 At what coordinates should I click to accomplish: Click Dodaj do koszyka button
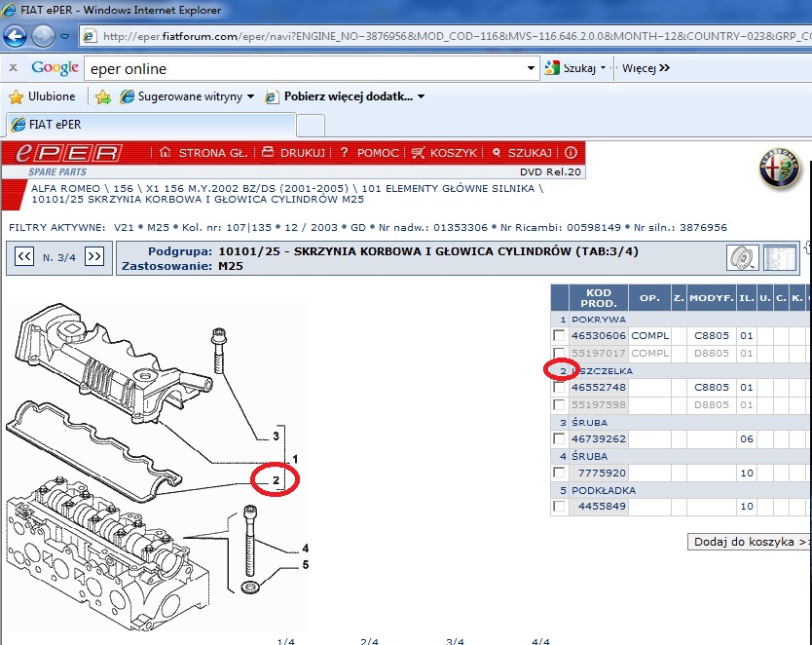click(x=750, y=542)
